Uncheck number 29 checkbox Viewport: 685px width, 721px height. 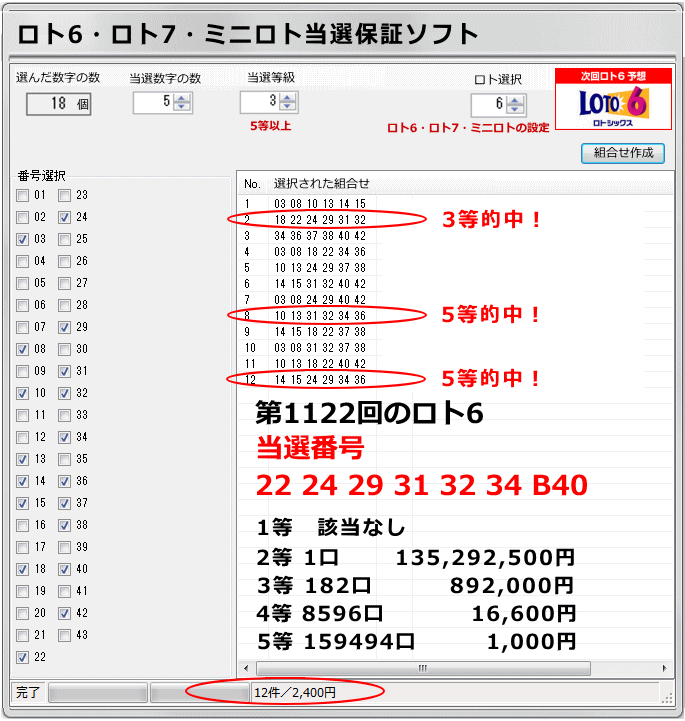coord(64,327)
